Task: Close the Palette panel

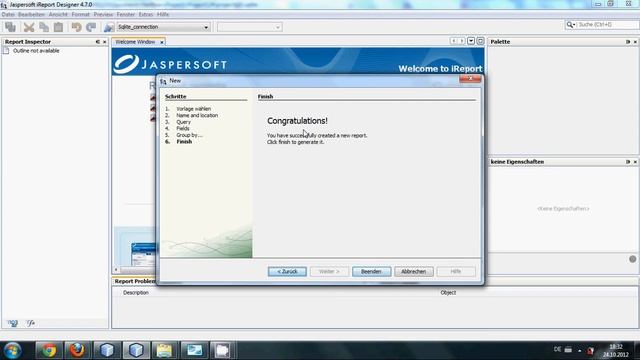Action: click(x=635, y=42)
